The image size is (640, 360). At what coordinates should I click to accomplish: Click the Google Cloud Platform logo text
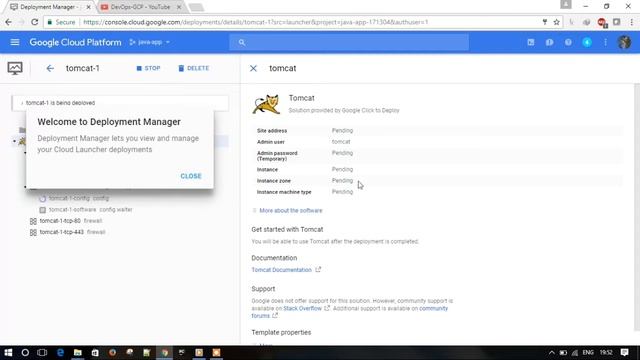pyautogui.click(x=75, y=42)
